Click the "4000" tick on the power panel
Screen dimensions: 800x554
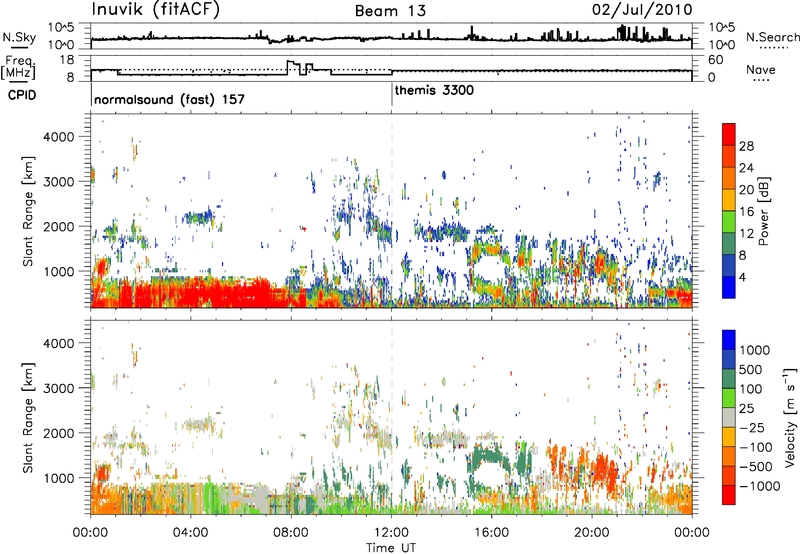58,137
